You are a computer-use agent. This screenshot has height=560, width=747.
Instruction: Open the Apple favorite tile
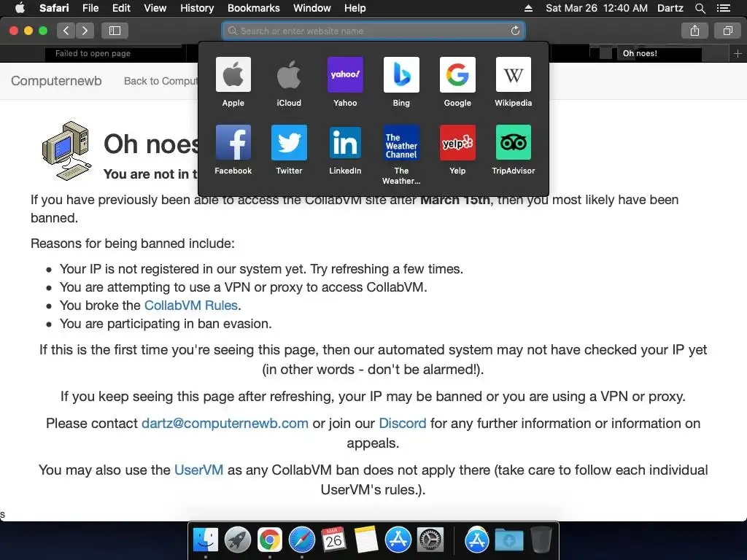[x=233, y=75]
